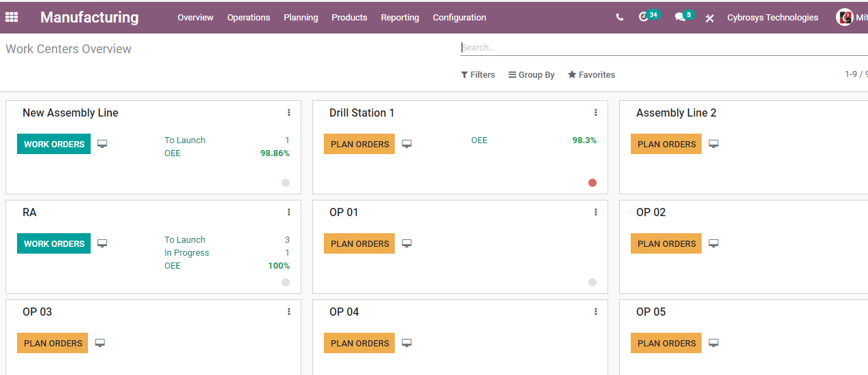The height and width of the screenshot is (375, 868).
Task: Open To Launch link on RA card
Action: 185,240
